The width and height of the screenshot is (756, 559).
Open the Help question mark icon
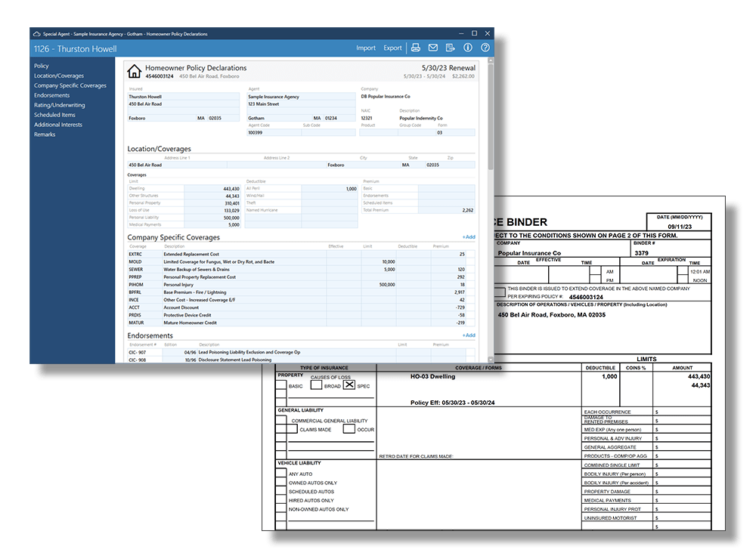[485, 48]
